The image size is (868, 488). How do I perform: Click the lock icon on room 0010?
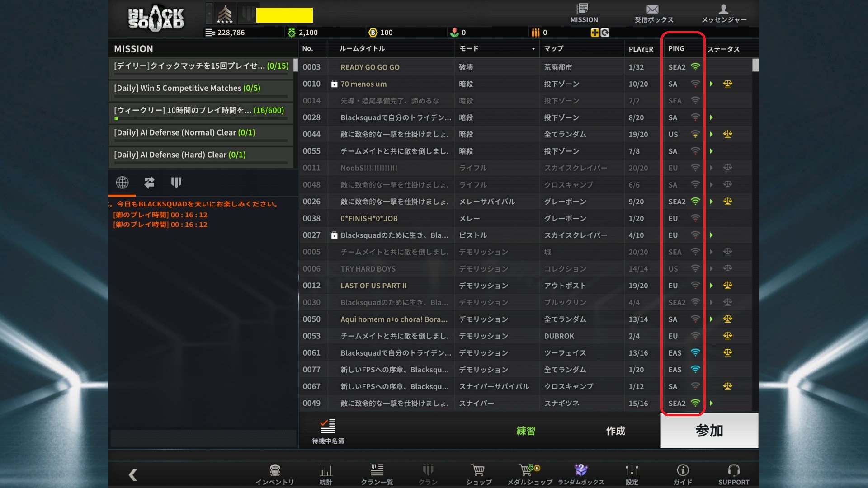click(x=334, y=84)
